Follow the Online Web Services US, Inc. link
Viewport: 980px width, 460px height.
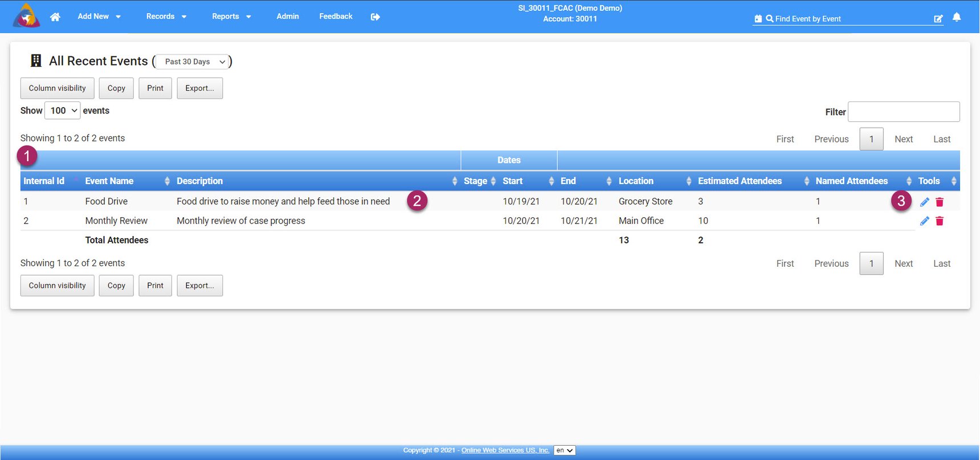click(505, 450)
